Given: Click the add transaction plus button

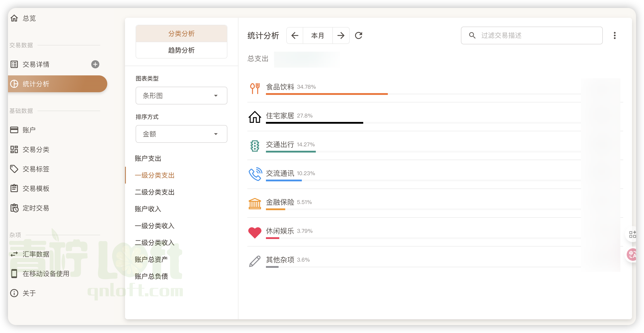Looking at the screenshot, I should 95,64.
